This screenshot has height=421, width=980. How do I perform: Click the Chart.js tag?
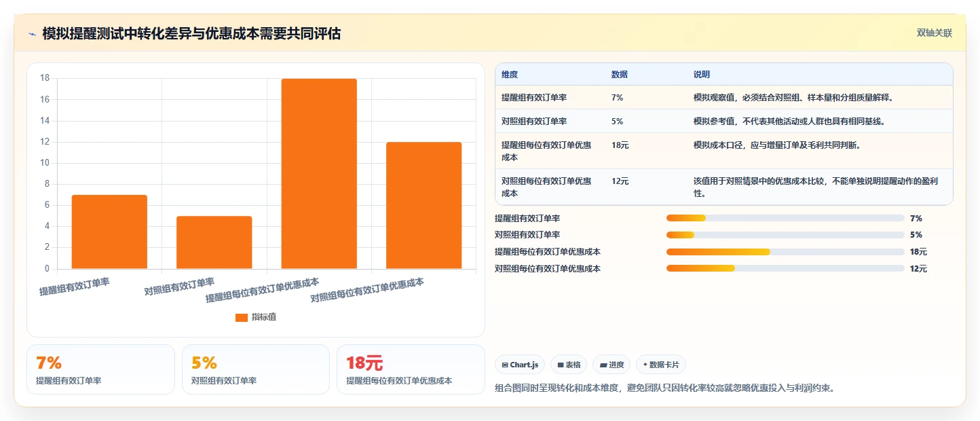[x=520, y=365]
